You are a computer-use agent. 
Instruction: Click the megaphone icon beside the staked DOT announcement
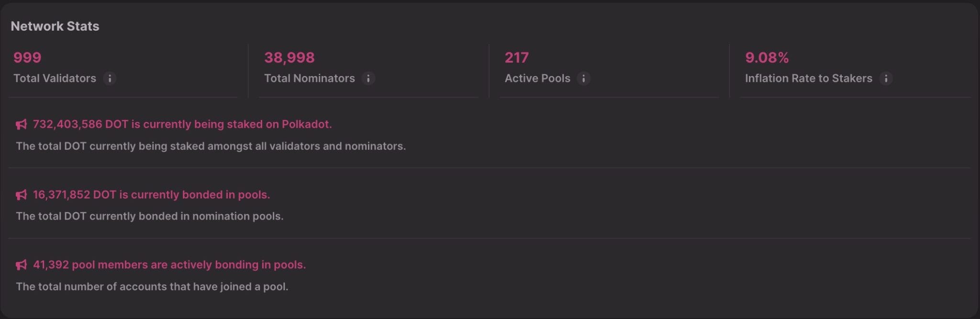(x=21, y=124)
